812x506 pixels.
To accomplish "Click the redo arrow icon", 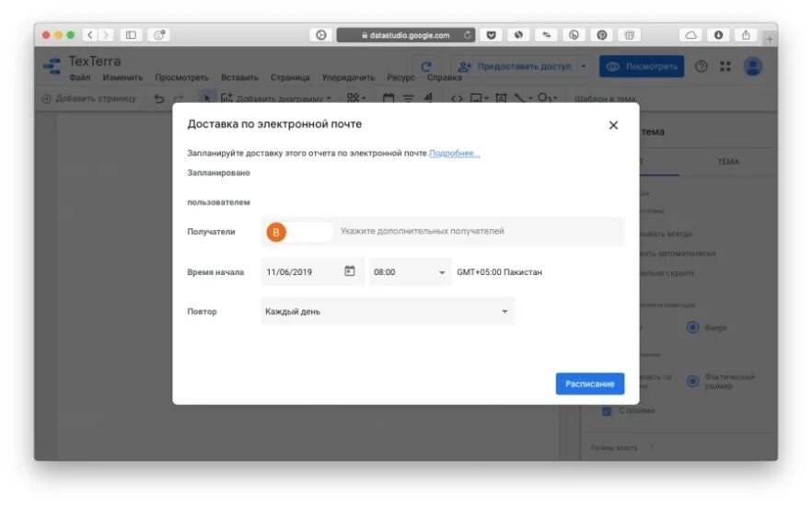I will [x=179, y=98].
